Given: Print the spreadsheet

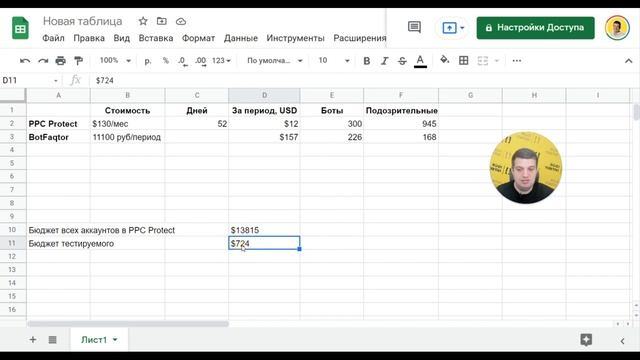Looking at the screenshot, I should coord(60,61).
